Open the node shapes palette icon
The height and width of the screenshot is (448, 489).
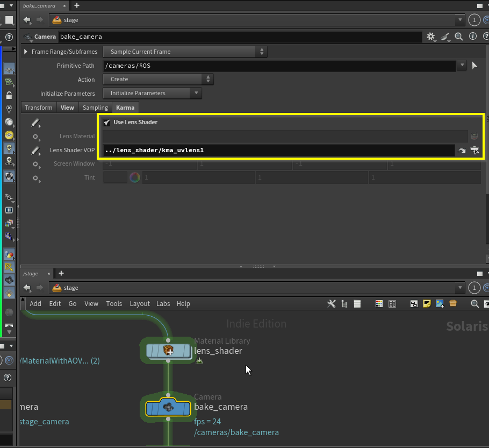click(392, 304)
